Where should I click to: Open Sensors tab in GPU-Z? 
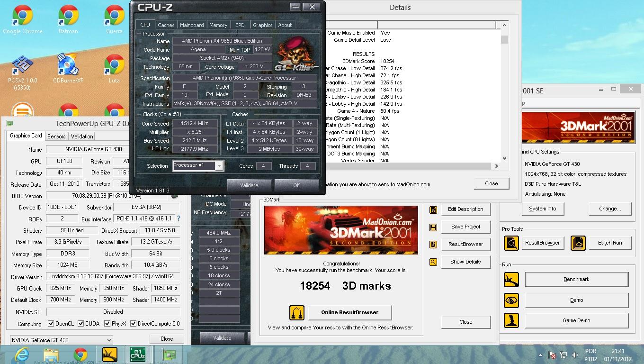coord(56,136)
